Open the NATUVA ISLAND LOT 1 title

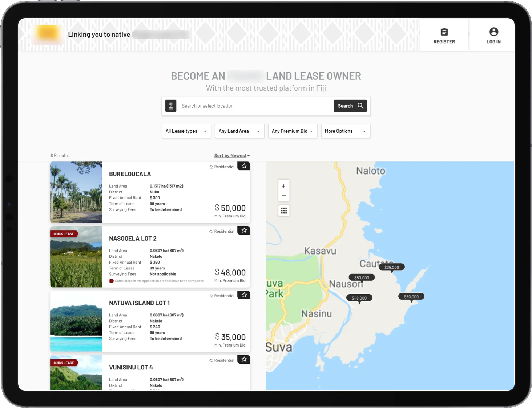tap(139, 303)
